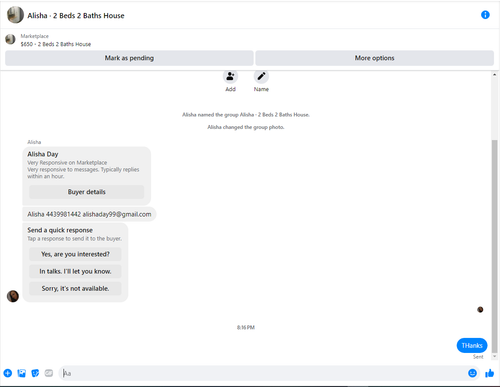
Task: Open conversation information icon
Action: [x=485, y=15]
